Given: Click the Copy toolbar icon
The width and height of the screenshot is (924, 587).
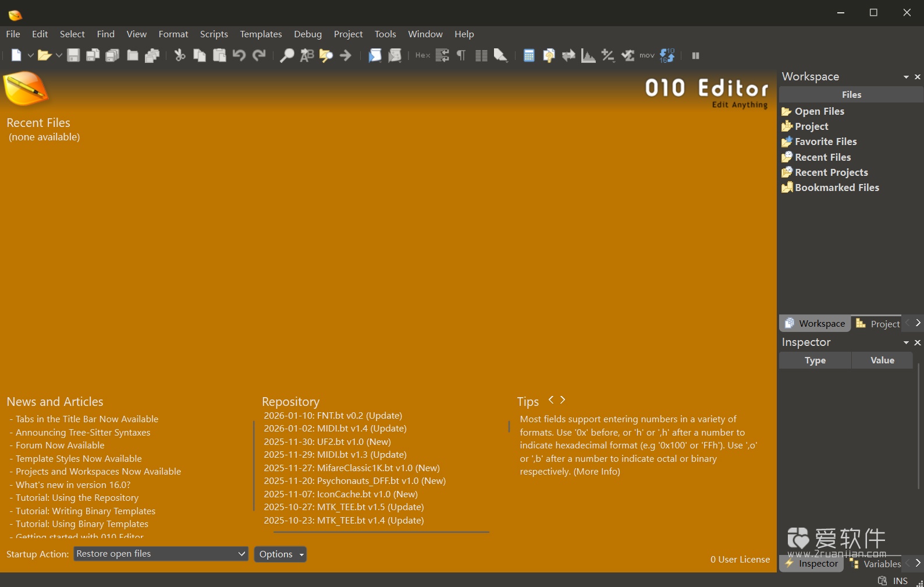Looking at the screenshot, I should 200,55.
